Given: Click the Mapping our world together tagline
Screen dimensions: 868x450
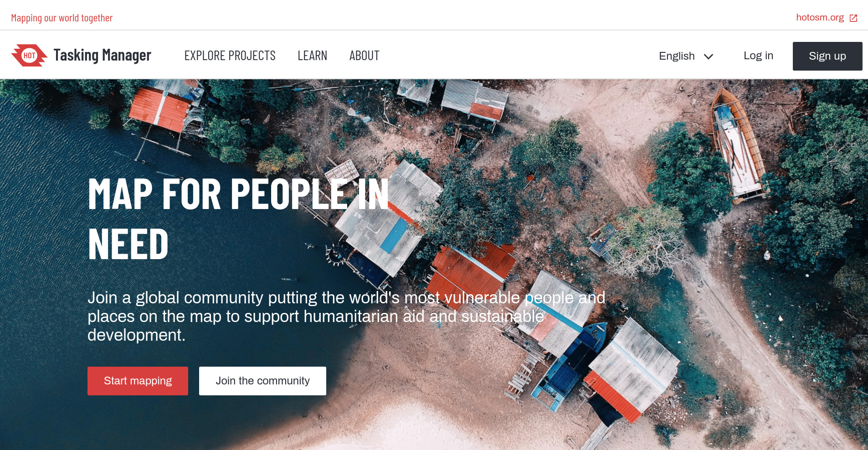Looking at the screenshot, I should (62, 18).
